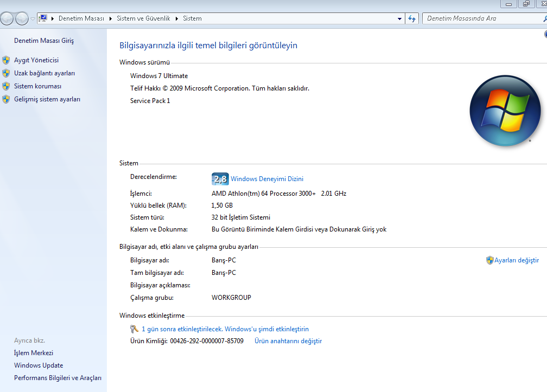
Task: Click the Windows logo image
Action: pos(505,110)
